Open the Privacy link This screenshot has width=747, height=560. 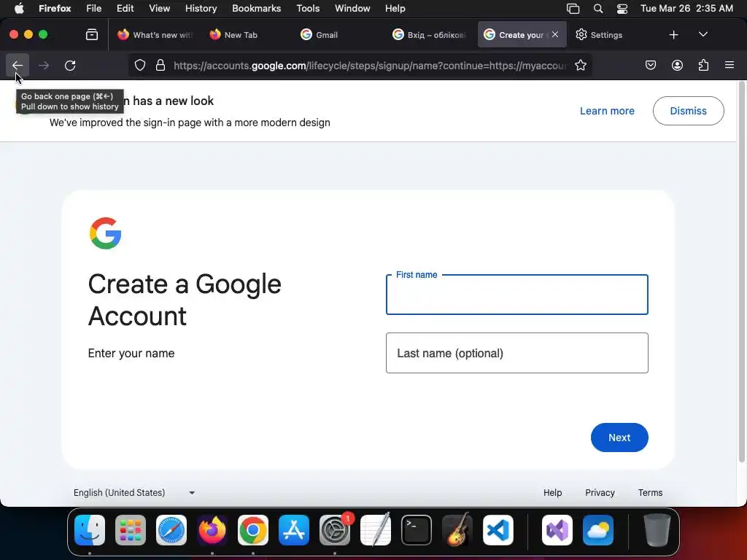600,492
